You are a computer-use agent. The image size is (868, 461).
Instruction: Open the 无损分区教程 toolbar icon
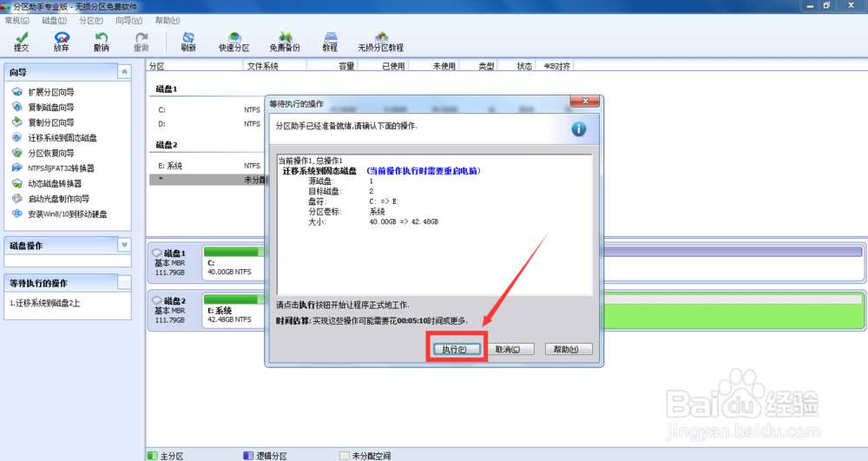pyautogui.click(x=381, y=42)
